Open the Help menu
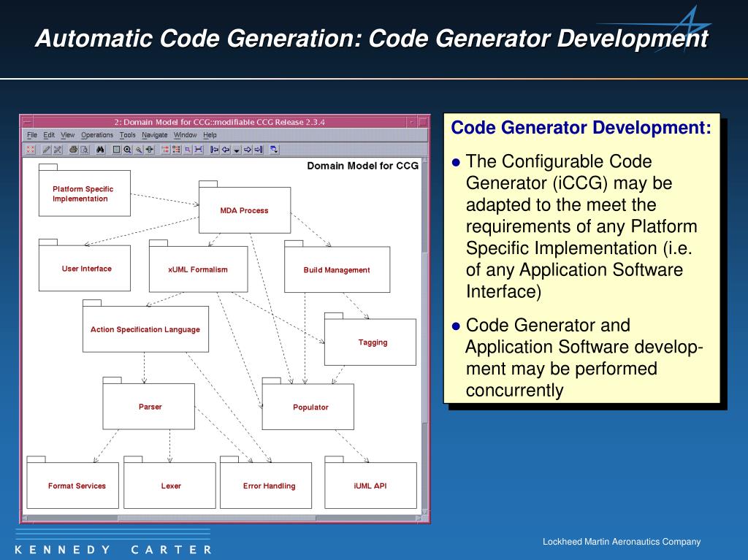 click(210, 135)
